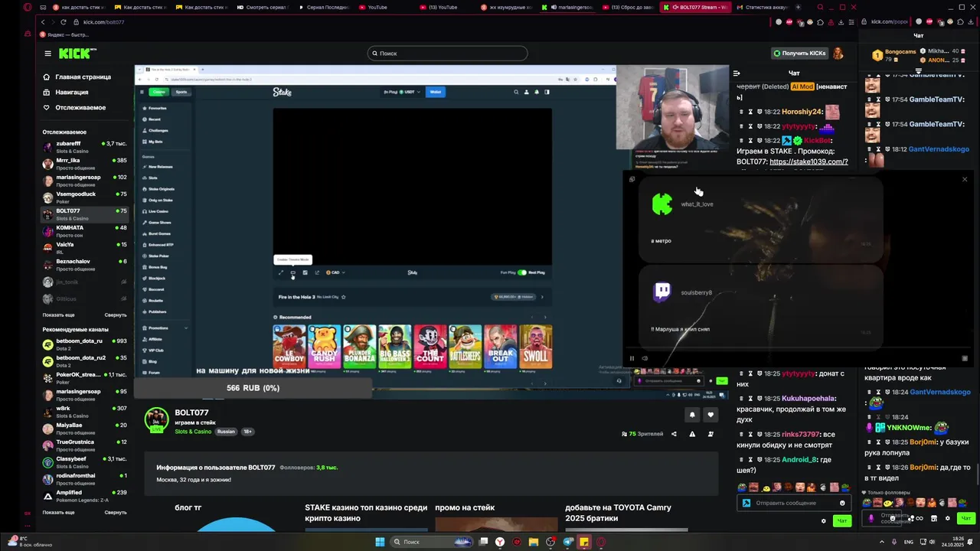Go back with the browser back arrow

(x=43, y=22)
